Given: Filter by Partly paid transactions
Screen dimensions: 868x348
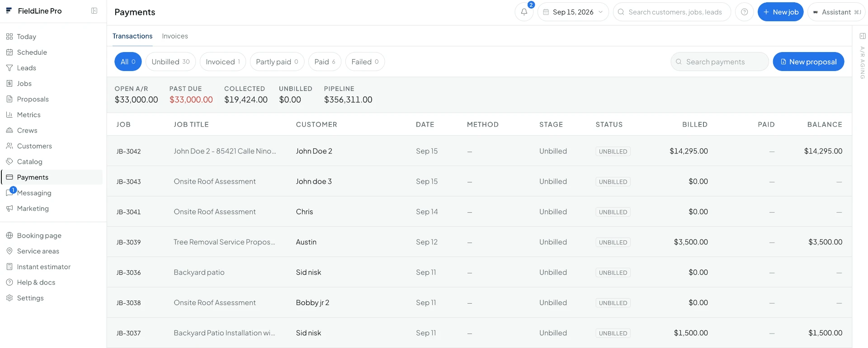Looking at the screenshot, I should 277,62.
